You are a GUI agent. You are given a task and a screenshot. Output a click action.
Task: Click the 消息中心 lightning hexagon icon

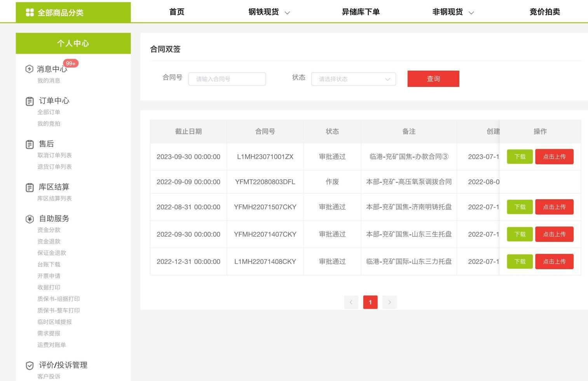point(29,69)
